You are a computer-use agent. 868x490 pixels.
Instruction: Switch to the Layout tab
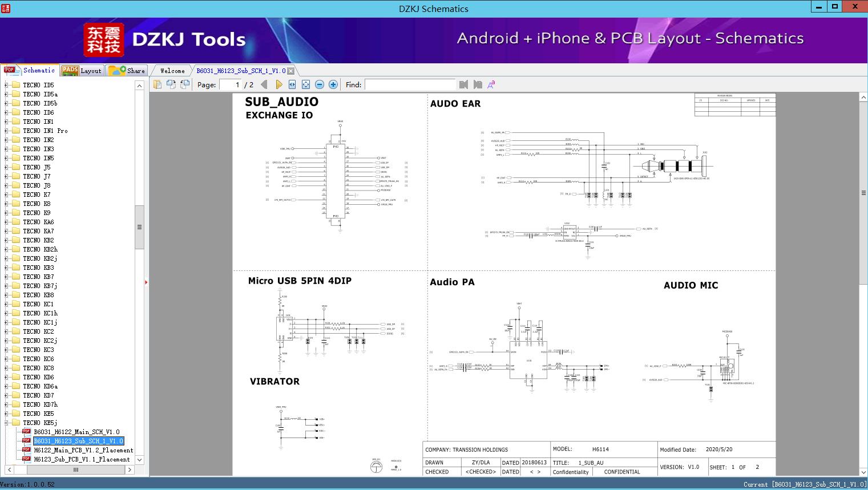click(x=82, y=71)
